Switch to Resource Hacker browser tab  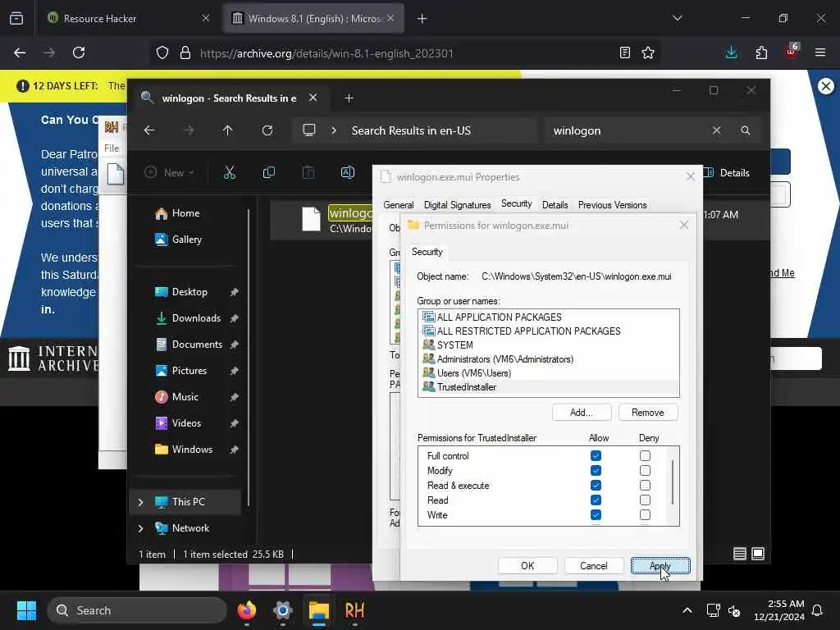click(127, 19)
